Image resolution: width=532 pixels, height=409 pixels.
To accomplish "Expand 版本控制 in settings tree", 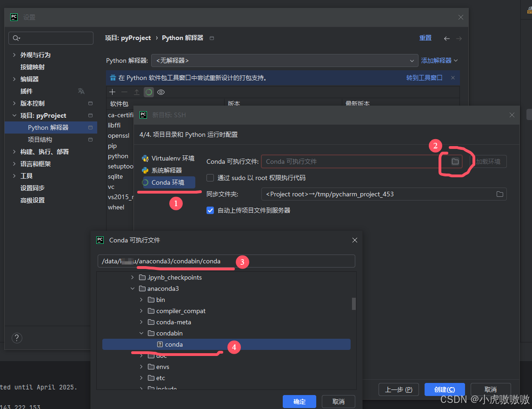I will (x=14, y=103).
